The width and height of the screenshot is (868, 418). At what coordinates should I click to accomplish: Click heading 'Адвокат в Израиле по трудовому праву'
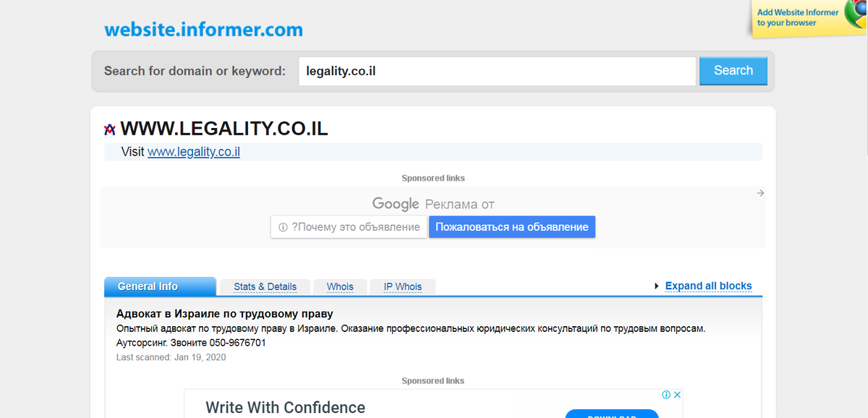225,314
